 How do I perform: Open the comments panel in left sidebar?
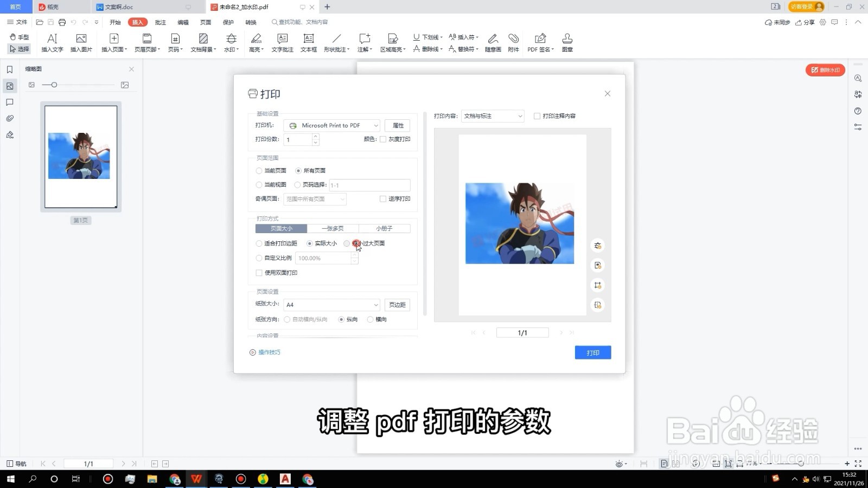(10, 102)
